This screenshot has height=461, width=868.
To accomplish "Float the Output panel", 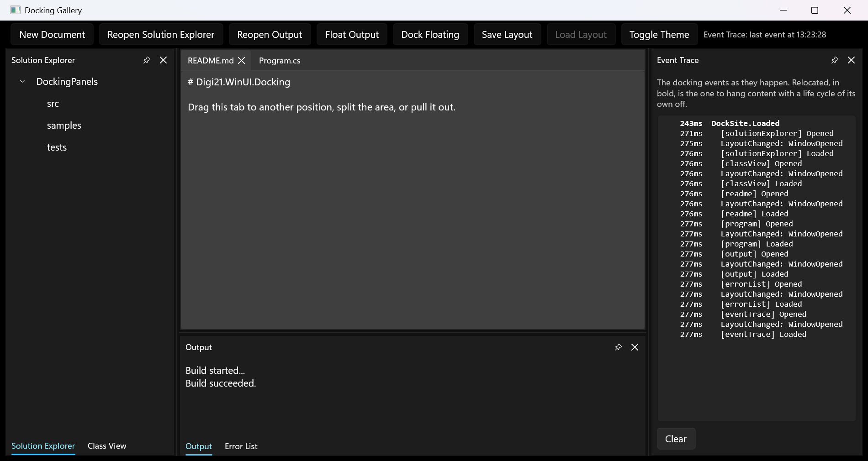I will (352, 35).
